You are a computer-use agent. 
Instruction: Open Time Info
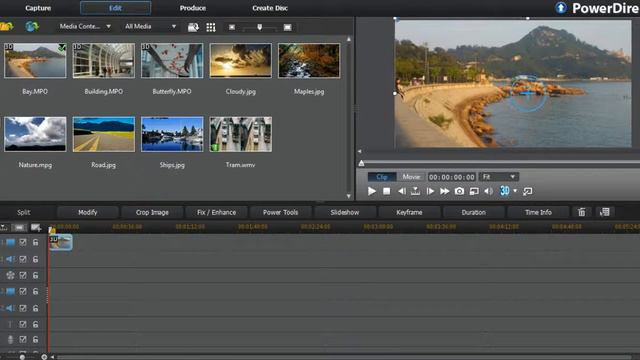[x=538, y=212]
